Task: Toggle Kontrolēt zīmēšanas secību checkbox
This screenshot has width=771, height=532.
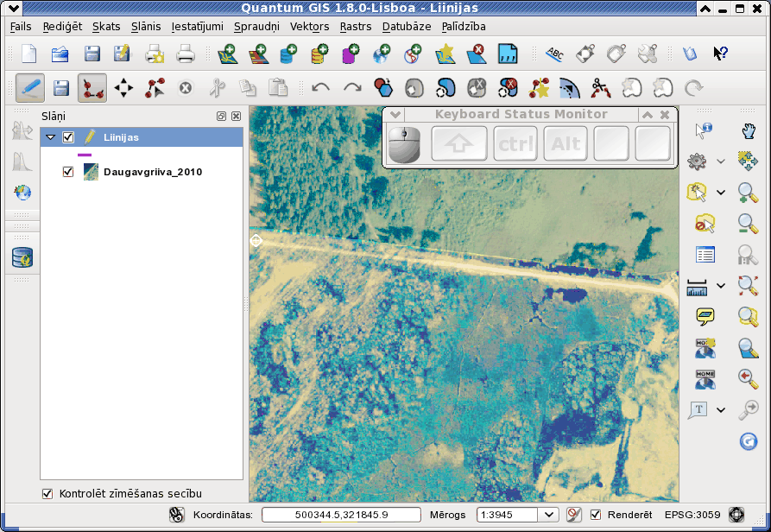Action: click(47, 493)
